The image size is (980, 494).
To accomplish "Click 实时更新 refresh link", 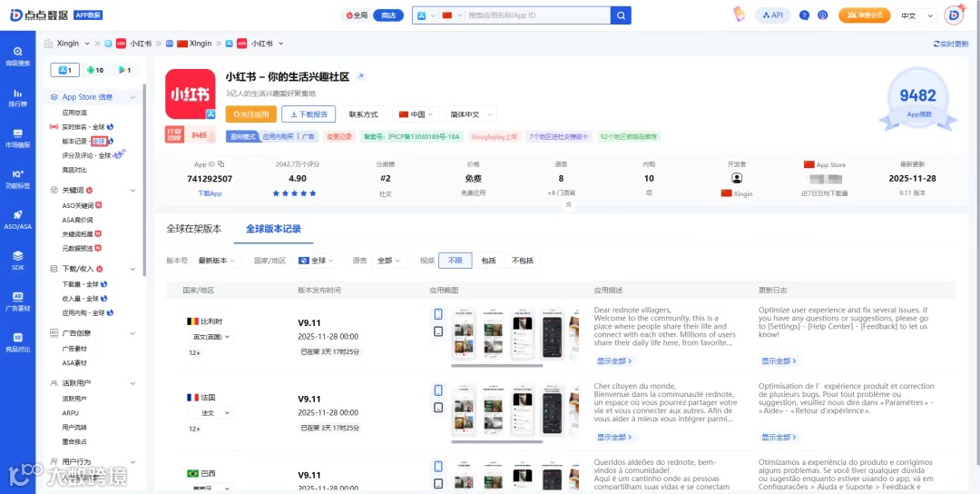I will 951,44.
